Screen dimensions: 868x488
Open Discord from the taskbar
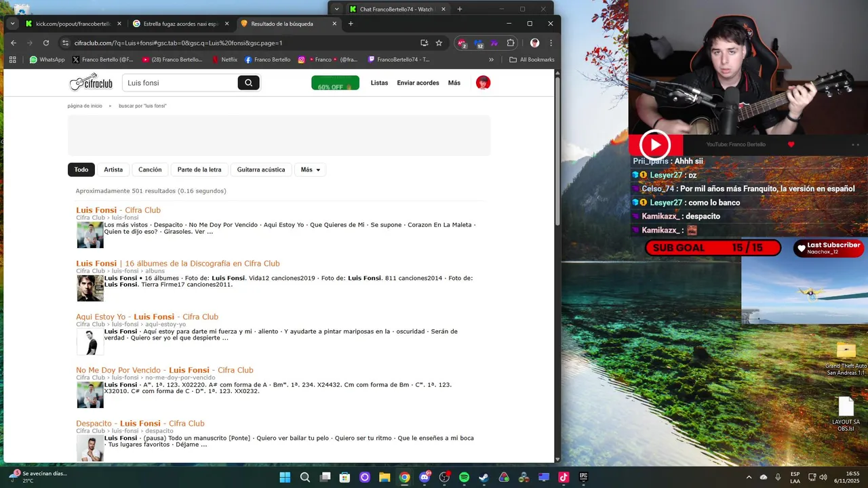(425, 477)
